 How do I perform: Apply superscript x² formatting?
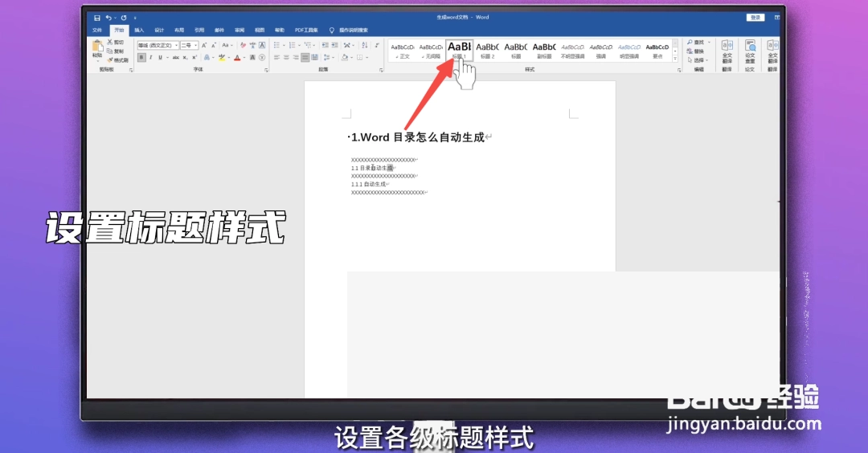[x=194, y=58]
